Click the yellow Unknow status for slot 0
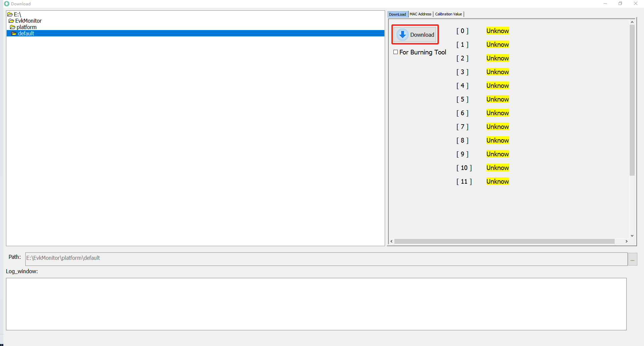This screenshot has height=346, width=644. [x=497, y=31]
